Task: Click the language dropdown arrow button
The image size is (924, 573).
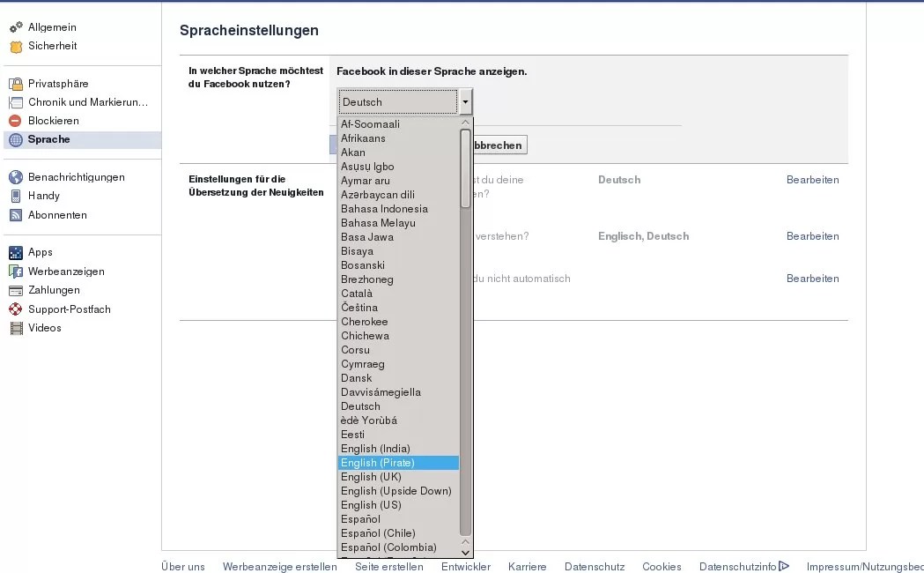Action: (x=466, y=102)
